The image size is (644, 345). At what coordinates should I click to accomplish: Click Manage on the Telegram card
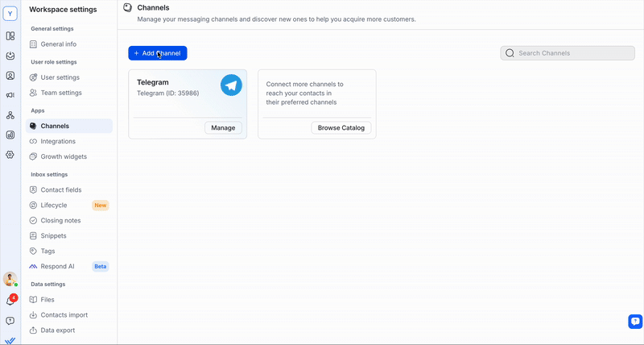223,128
